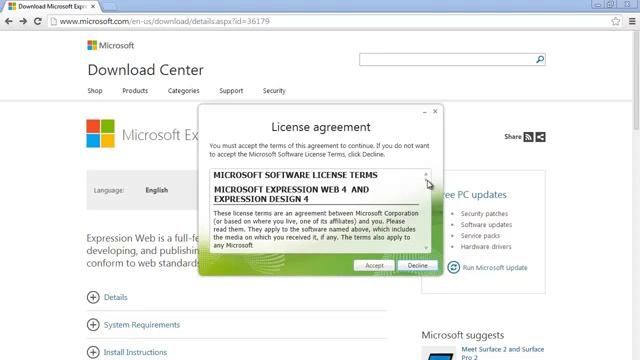Click the English language value
640x360 pixels.
click(x=157, y=190)
